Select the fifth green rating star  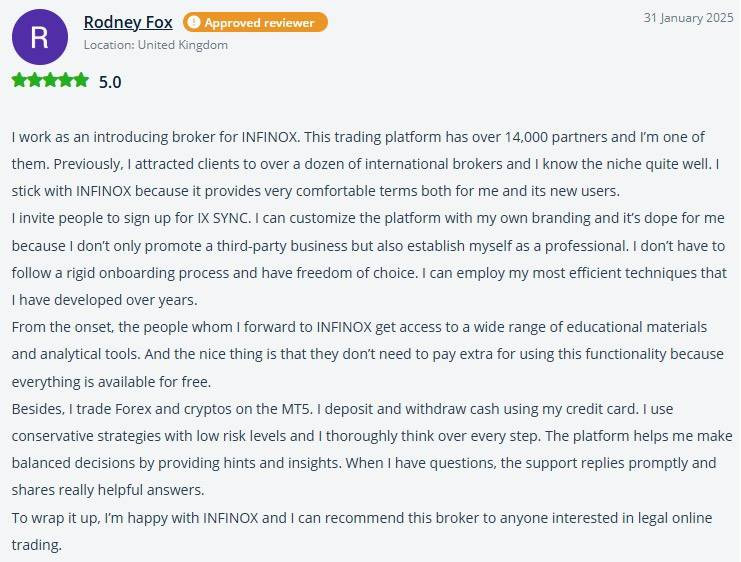tap(81, 81)
